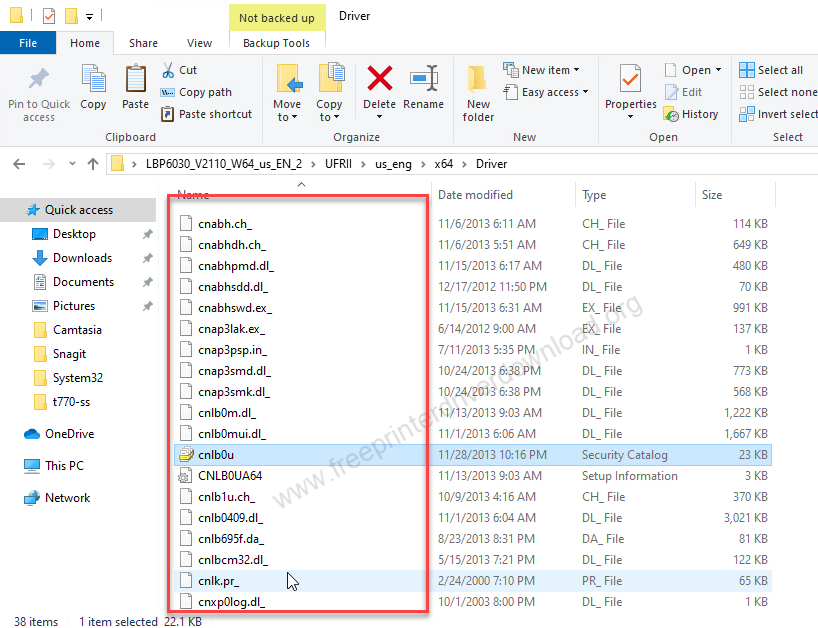Switch to the Home ribbon tab
This screenshot has height=628, width=818.
point(85,43)
